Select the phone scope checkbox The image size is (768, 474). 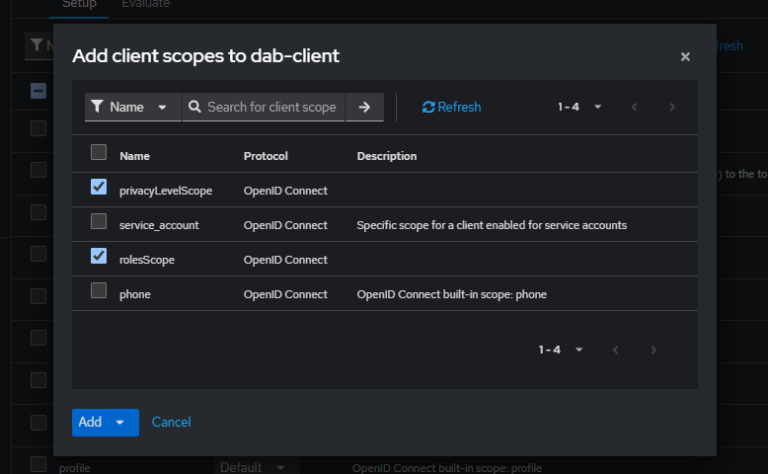tap(99, 291)
